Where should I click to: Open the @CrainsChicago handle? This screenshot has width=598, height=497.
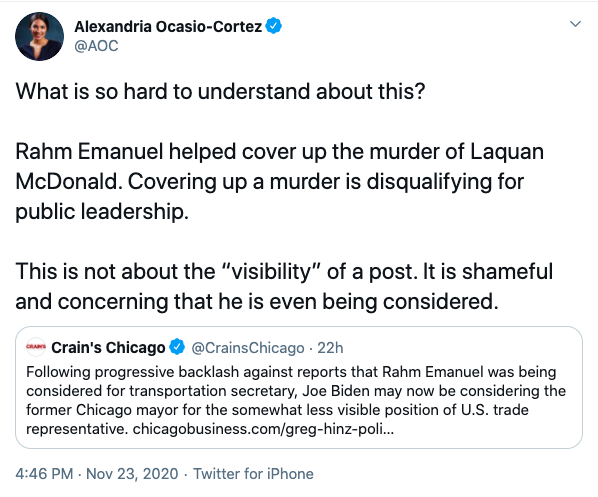click(248, 348)
